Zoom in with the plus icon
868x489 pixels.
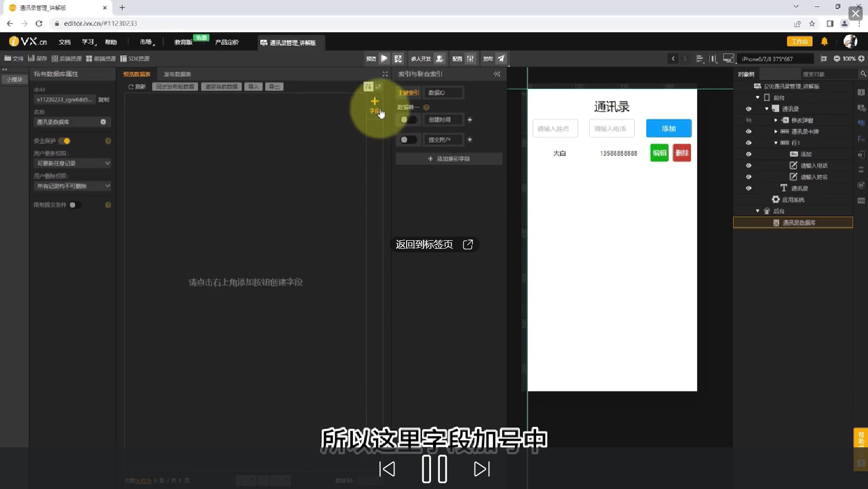pos(862,58)
